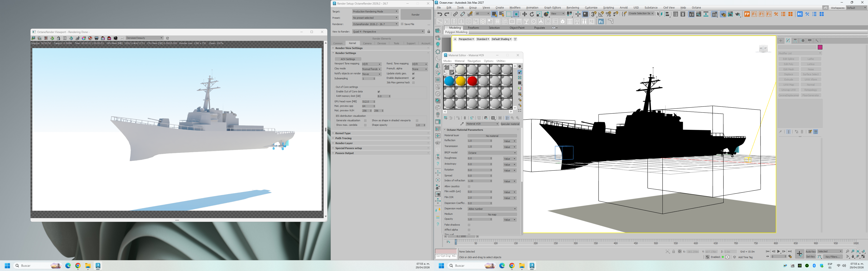Enable Fake shadows checkbox
The width and height of the screenshot is (868, 271).
[469, 225]
